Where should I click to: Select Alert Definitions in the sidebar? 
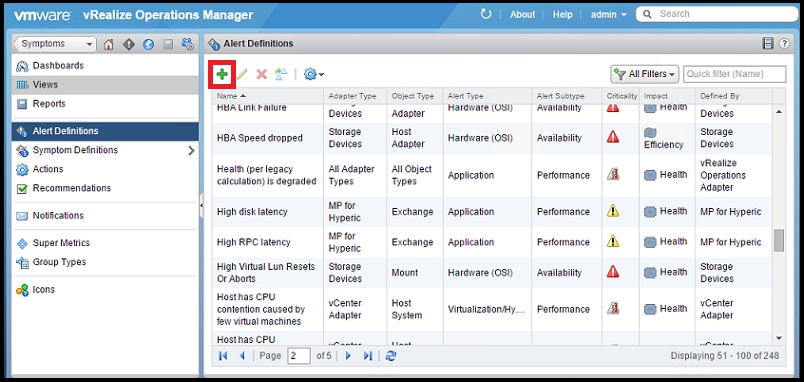pyautogui.click(x=105, y=131)
